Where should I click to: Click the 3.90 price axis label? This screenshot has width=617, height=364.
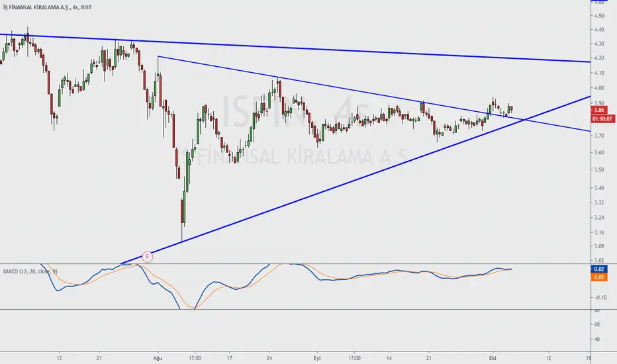(599, 103)
